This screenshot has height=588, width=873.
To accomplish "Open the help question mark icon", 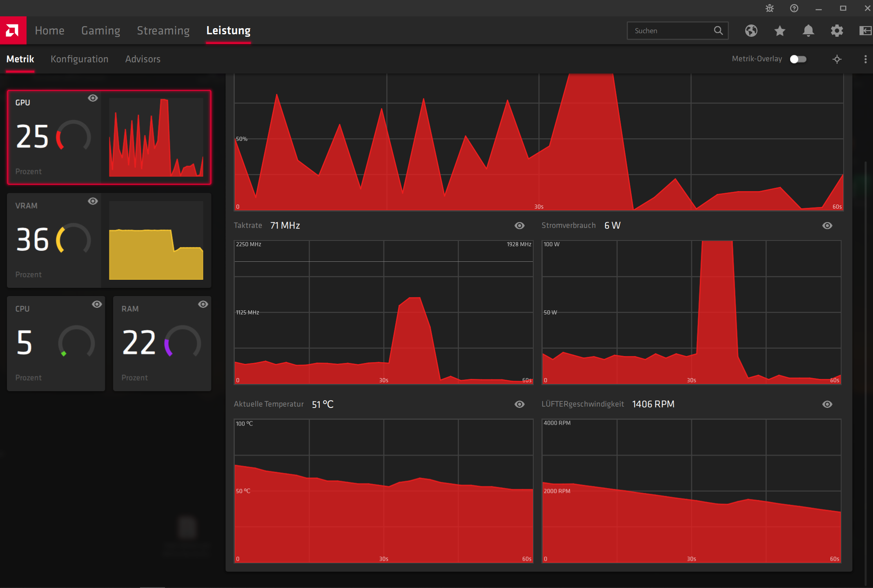I will (x=794, y=8).
